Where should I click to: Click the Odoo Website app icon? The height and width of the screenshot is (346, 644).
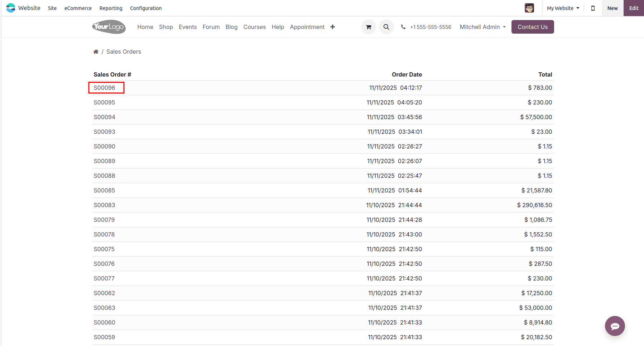point(11,8)
